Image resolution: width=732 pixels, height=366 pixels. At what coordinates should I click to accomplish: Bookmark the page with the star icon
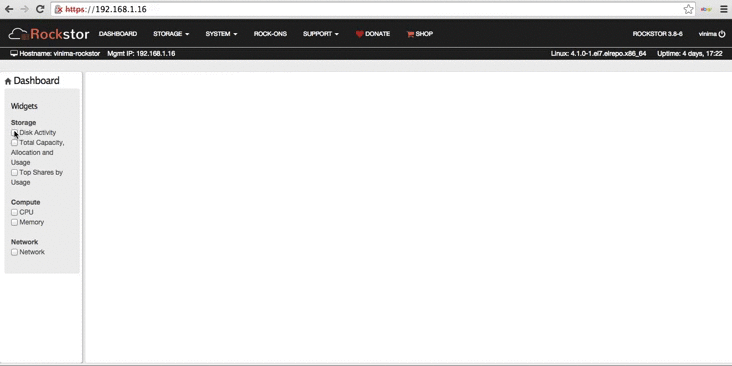688,9
